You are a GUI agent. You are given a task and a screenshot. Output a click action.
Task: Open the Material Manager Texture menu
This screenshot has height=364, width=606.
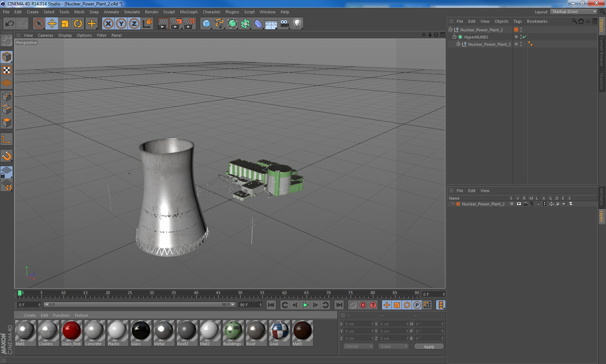pyautogui.click(x=81, y=315)
